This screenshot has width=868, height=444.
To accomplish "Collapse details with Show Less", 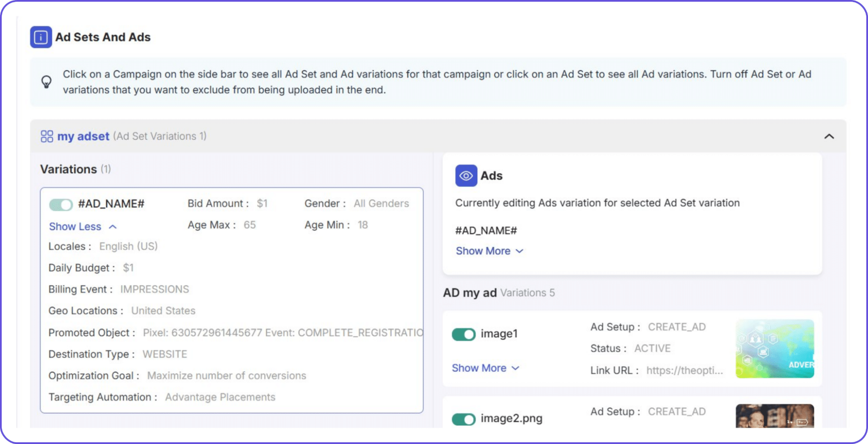I will click(83, 226).
